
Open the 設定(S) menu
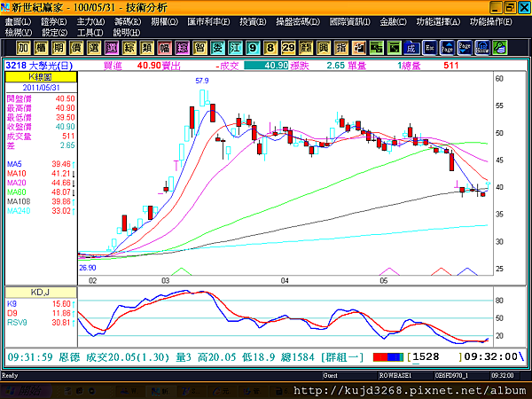click(x=54, y=33)
